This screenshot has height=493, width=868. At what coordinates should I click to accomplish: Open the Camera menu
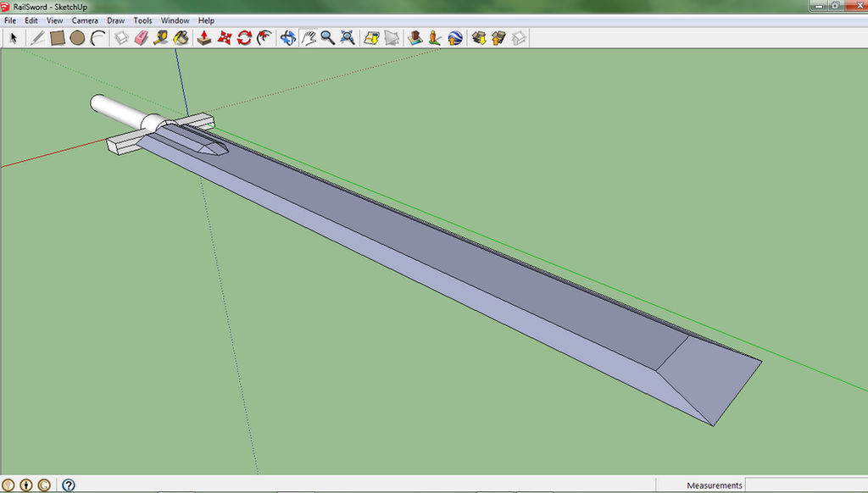click(85, 20)
